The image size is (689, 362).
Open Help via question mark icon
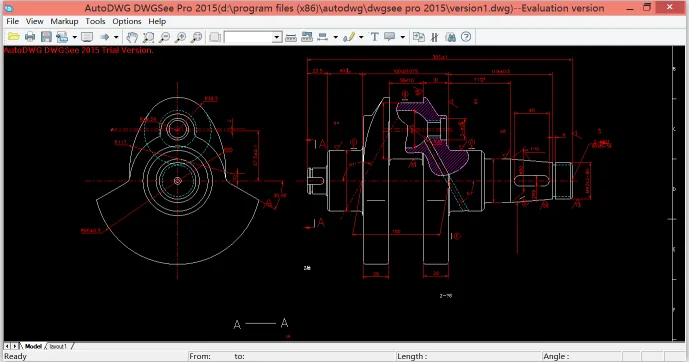tap(466, 37)
